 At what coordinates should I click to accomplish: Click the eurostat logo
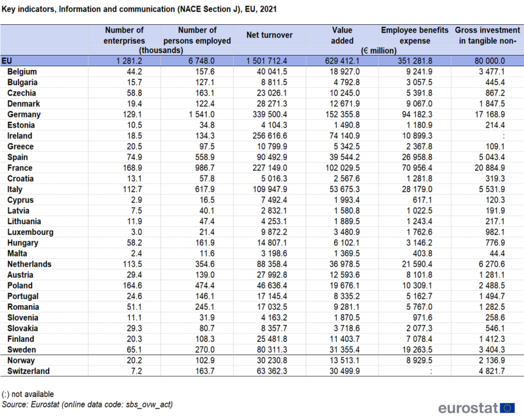click(x=476, y=408)
